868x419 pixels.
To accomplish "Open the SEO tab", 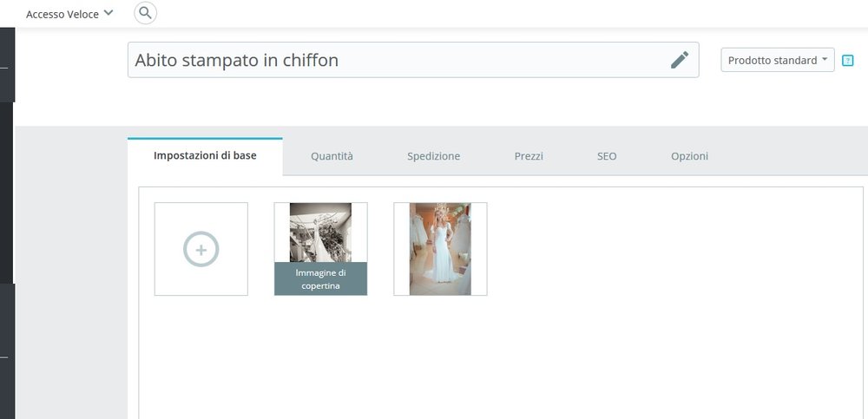I will click(x=607, y=157).
